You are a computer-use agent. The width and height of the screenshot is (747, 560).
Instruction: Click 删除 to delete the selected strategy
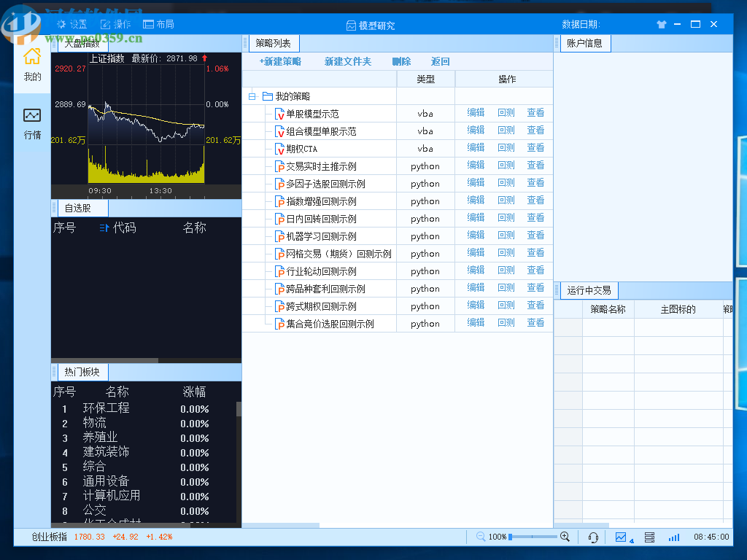click(400, 61)
